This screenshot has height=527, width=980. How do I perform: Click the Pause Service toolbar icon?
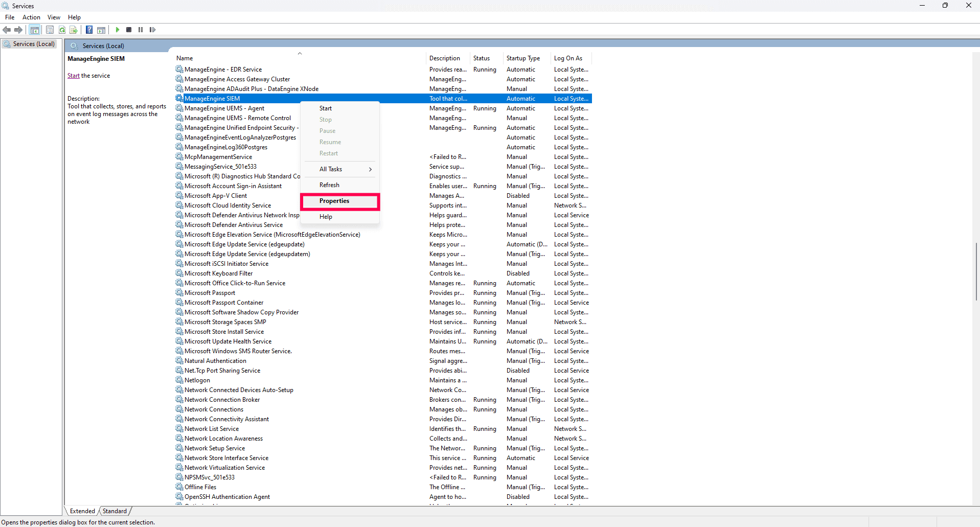point(141,30)
